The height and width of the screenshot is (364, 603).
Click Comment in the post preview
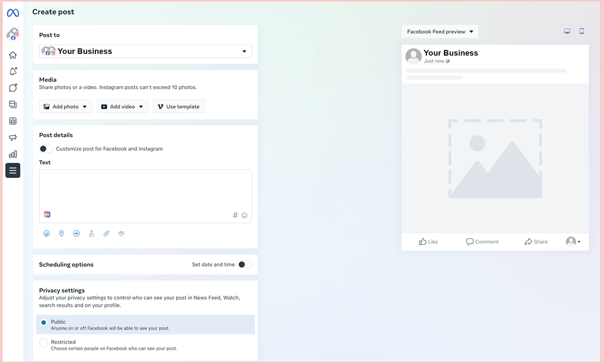482,242
